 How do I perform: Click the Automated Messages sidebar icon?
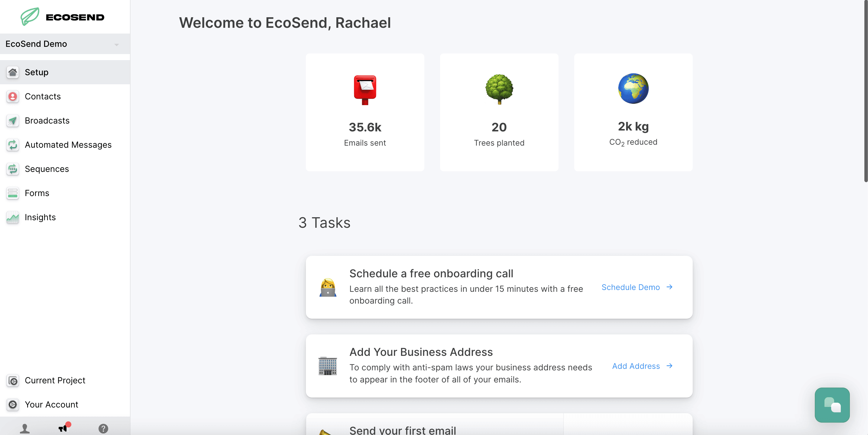(12, 145)
